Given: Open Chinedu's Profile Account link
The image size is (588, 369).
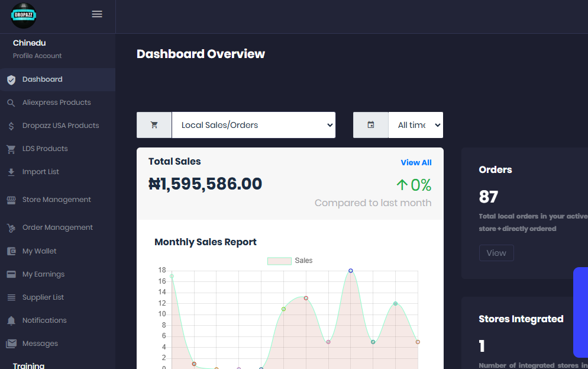Looking at the screenshot, I should [37, 56].
